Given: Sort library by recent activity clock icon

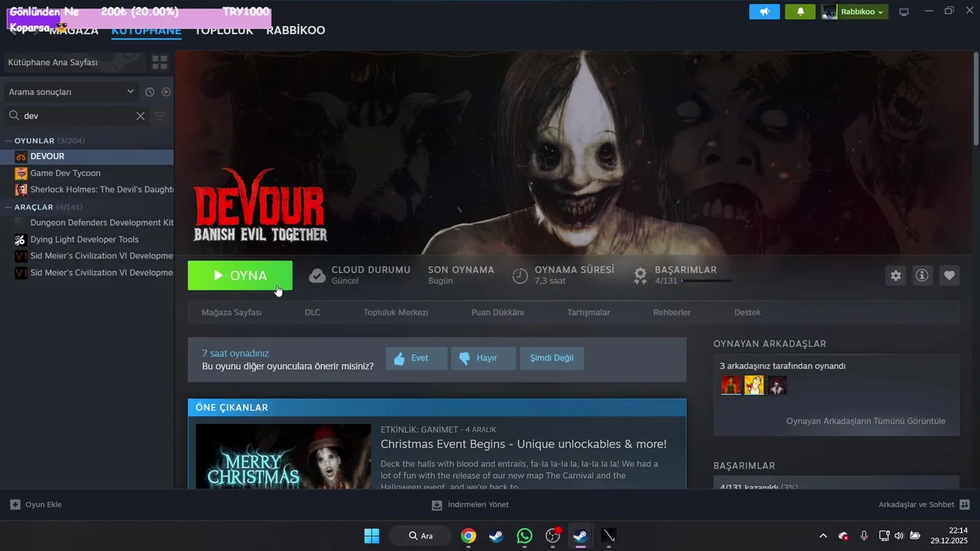Looking at the screenshot, I should [150, 92].
